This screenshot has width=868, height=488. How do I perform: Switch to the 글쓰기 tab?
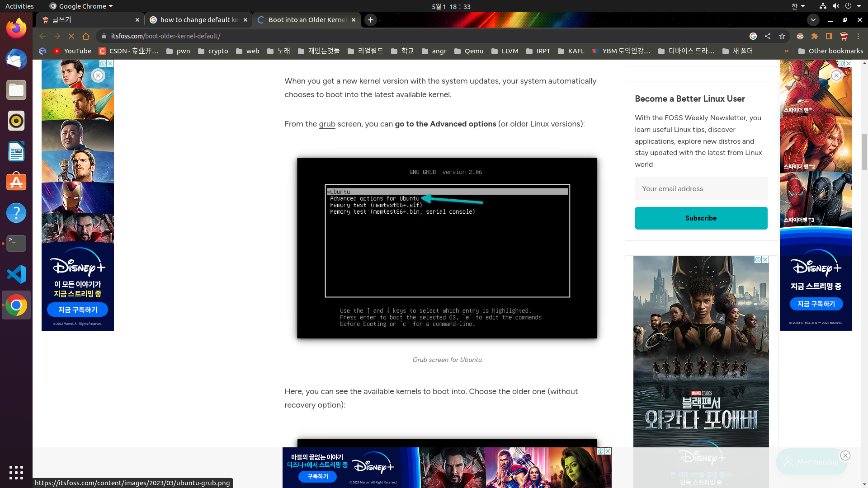pyautogui.click(x=88, y=20)
